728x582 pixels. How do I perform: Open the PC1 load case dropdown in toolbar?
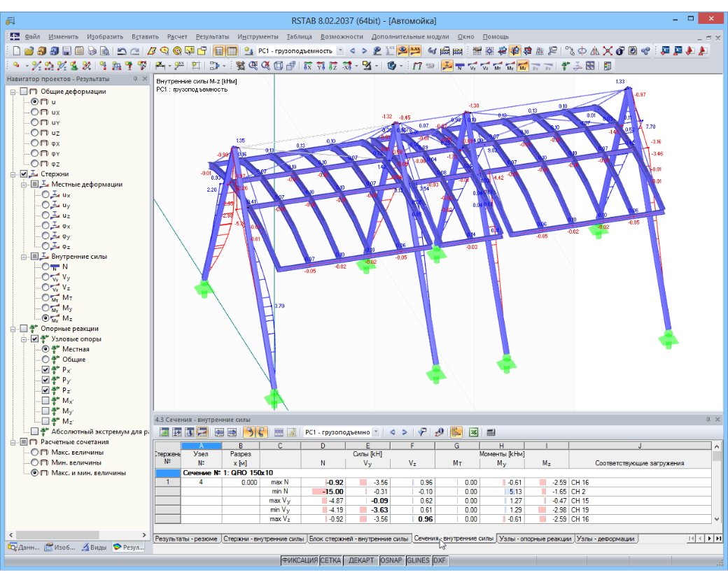[x=340, y=50]
